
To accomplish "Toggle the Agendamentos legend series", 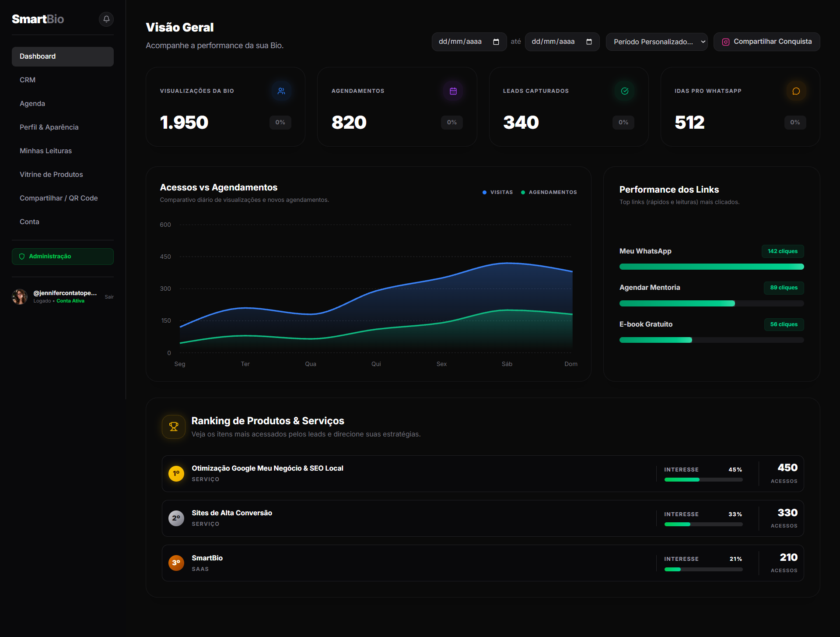I will coord(549,192).
